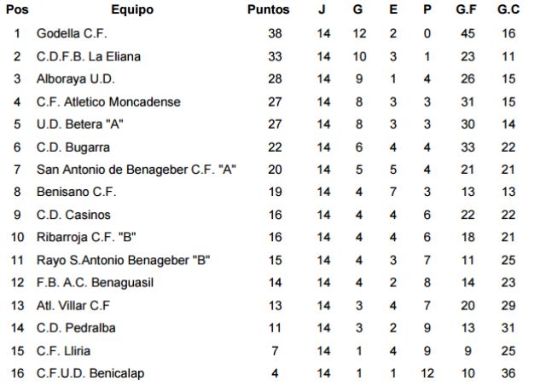546x392 pixels.
Task: Click F.B. A.C. Benaguasil team name
Action: point(95,282)
